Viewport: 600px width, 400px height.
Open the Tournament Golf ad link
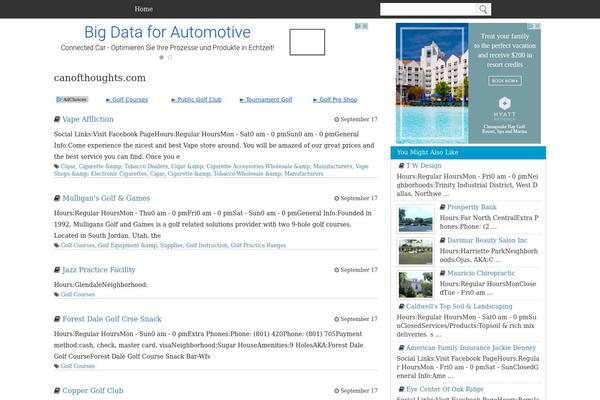(266, 100)
